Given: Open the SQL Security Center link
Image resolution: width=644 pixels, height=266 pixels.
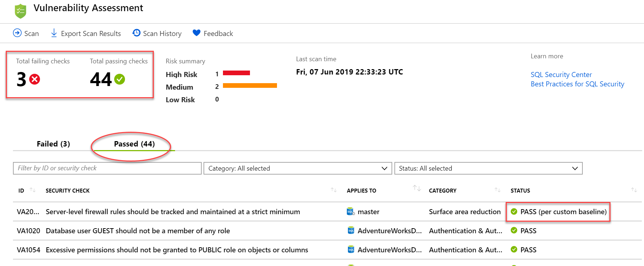Looking at the screenshot, I should [x=561, y=75].
